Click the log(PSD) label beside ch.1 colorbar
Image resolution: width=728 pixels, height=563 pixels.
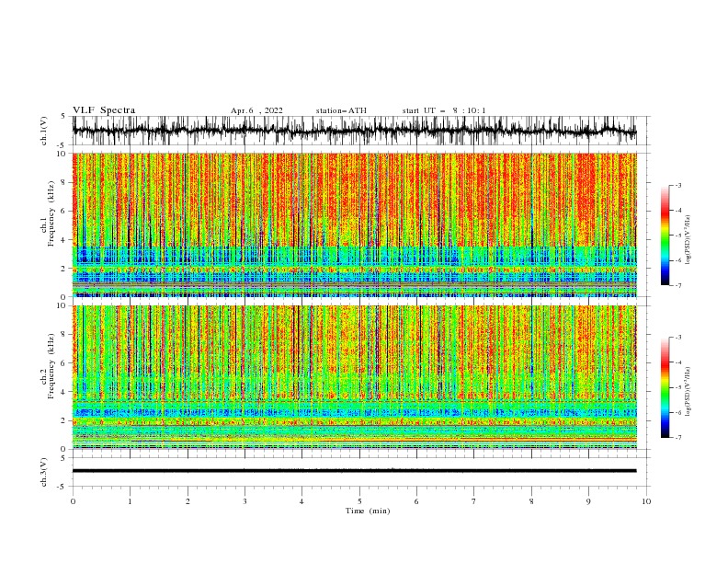[688, 240]
